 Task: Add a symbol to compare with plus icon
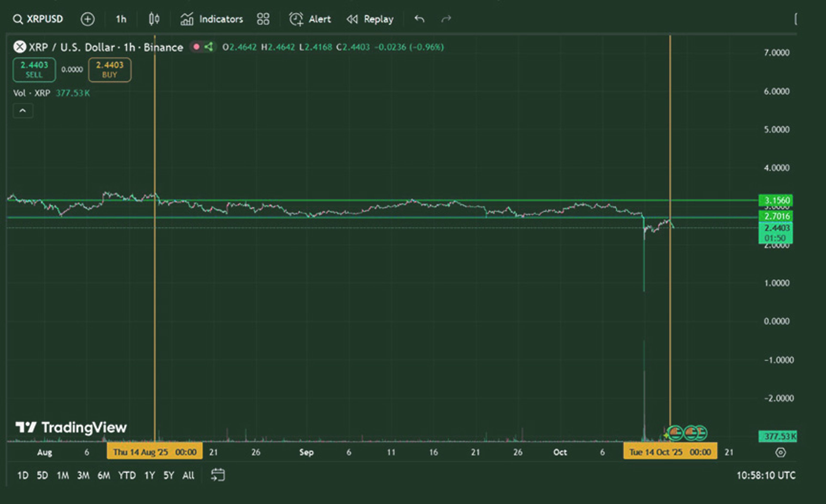88,19
